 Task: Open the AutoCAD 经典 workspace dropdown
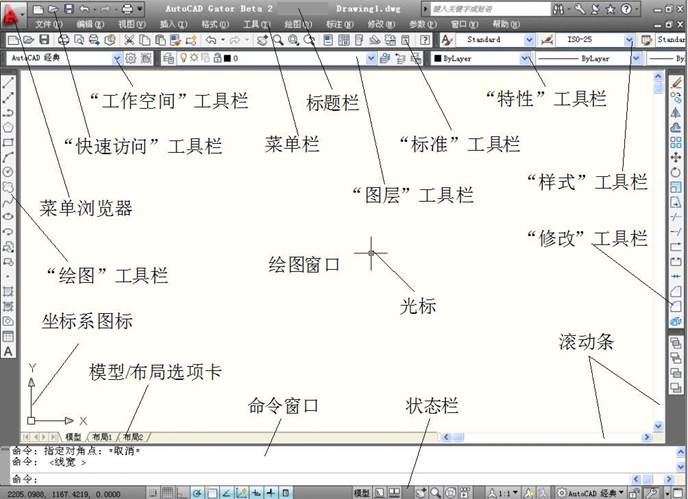pyautogui.click(x=117, y=58)
